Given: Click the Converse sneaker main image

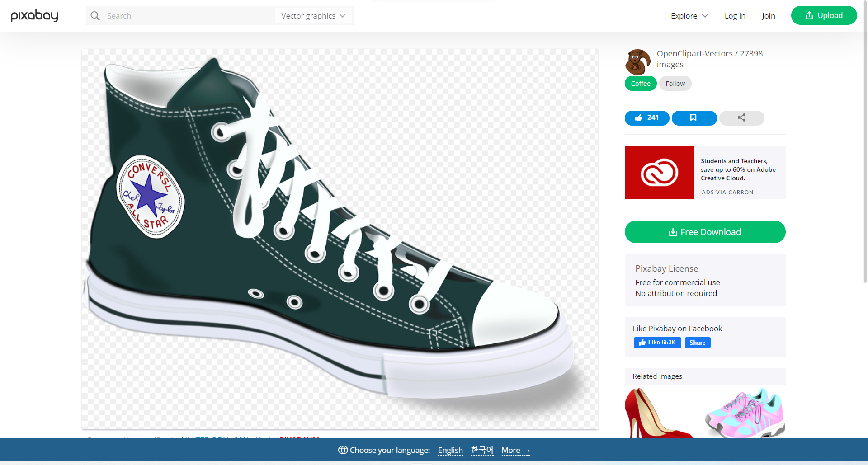Looking at the screenshot, I should pyautogui.click(x=340, y=239).
